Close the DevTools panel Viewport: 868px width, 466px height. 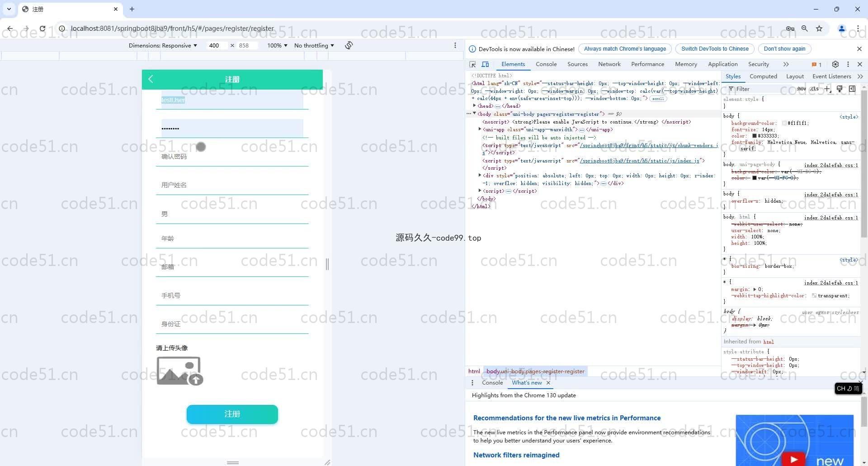click(x=860, y=64)
